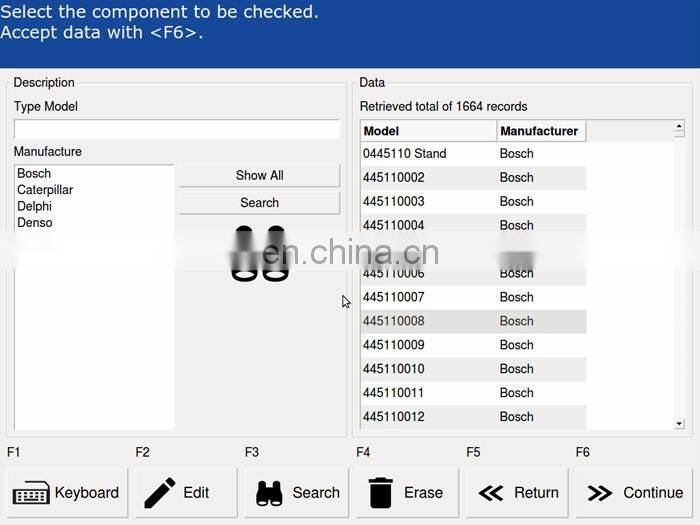Click the Show All button

coord(260,175)
